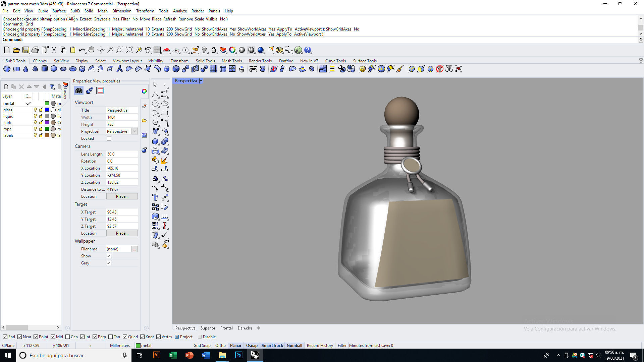The image size is (644, 362).
Task: Switch to the Frontal viewport tab
Action: click(x=226, y=328)
